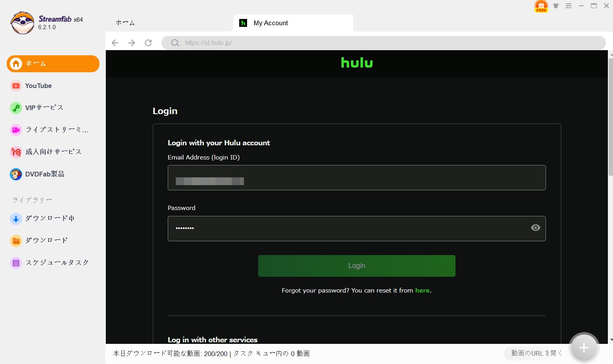Viewport: 613px width, 364px height.
Task: Click the StreamFab sloth logo
Action: (x=22, y=23)
